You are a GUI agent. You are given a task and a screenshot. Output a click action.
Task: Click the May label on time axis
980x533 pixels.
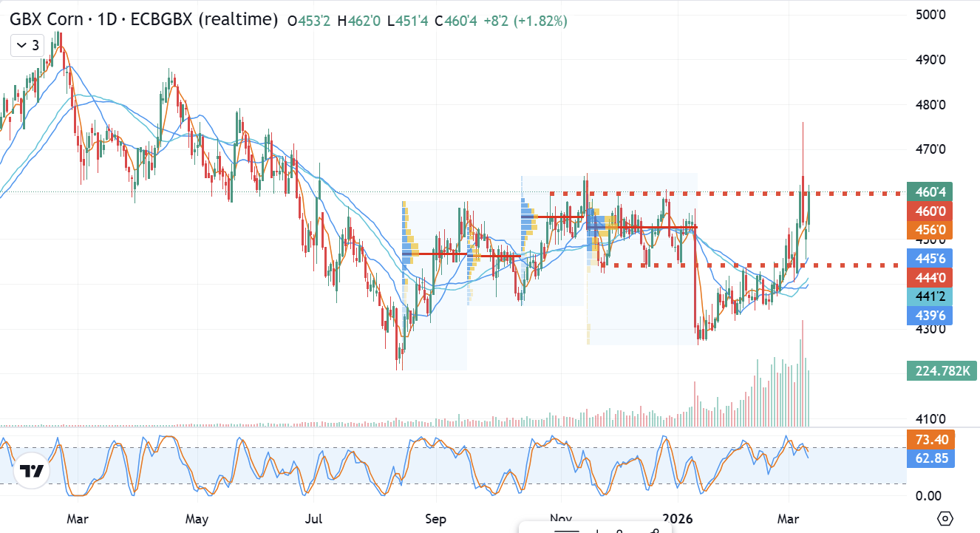point(197,519)
